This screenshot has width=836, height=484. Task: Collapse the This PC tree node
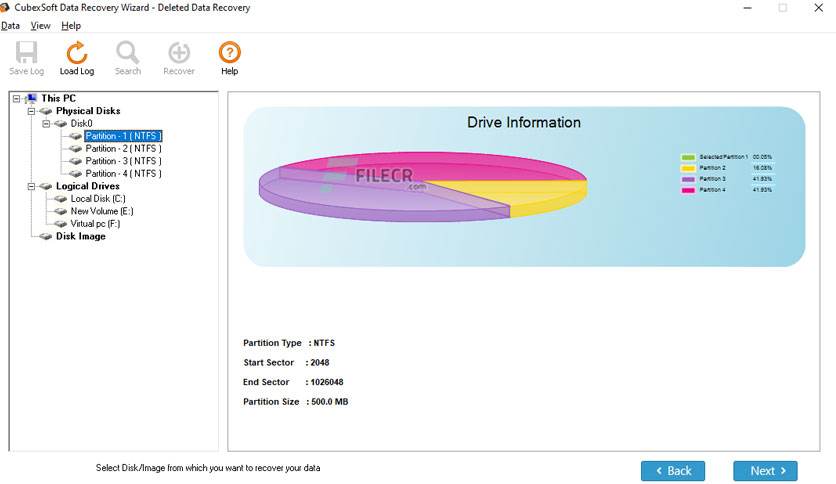(x=17, y=99)
